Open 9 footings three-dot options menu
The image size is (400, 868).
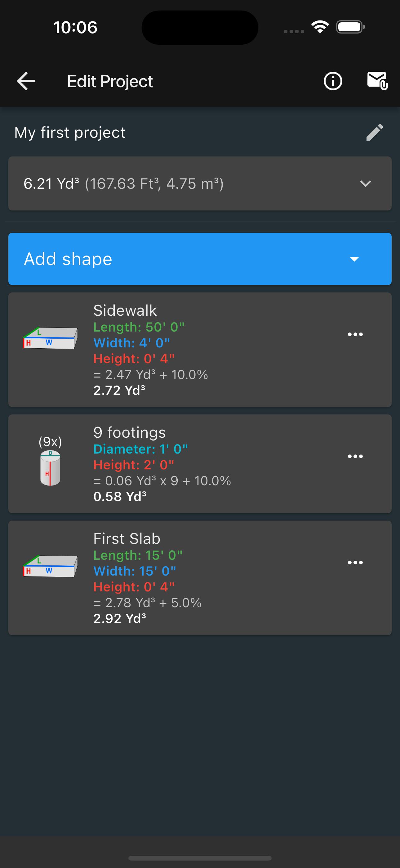tap(355, 456)
